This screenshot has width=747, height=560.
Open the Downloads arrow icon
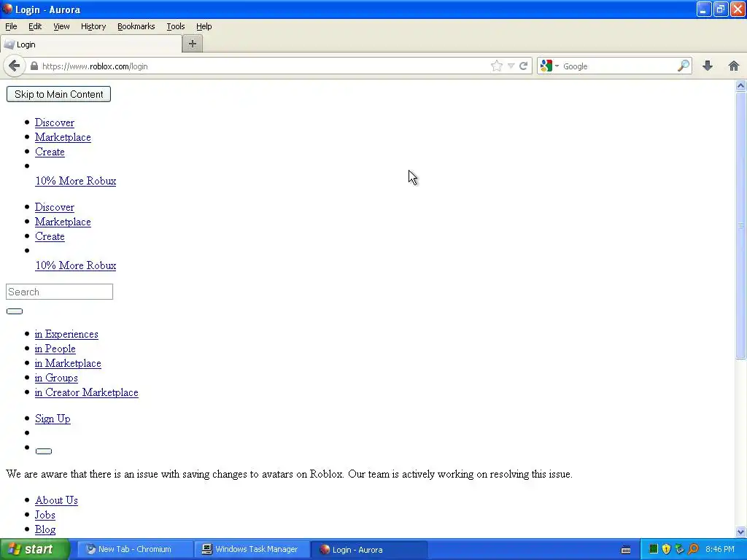coord(708,66)
